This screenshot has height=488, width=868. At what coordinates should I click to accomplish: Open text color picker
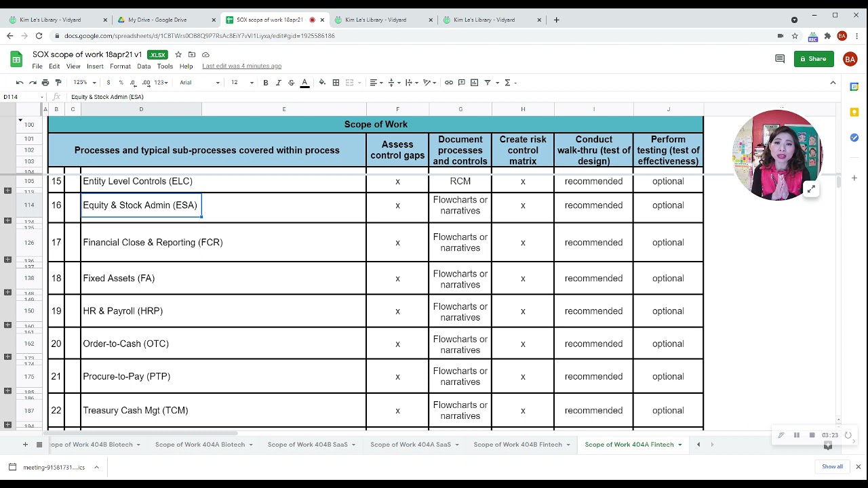[x=304, y=83]
